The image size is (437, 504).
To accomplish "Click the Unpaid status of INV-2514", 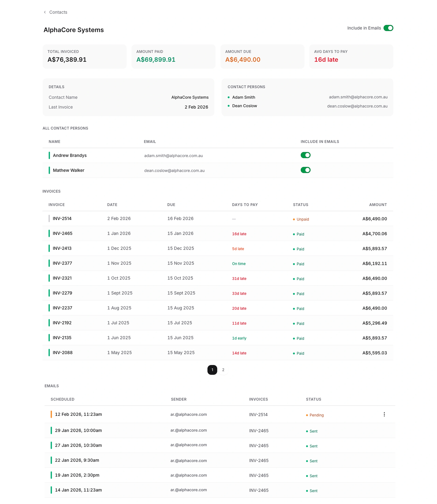I will [x=302, y=219].
